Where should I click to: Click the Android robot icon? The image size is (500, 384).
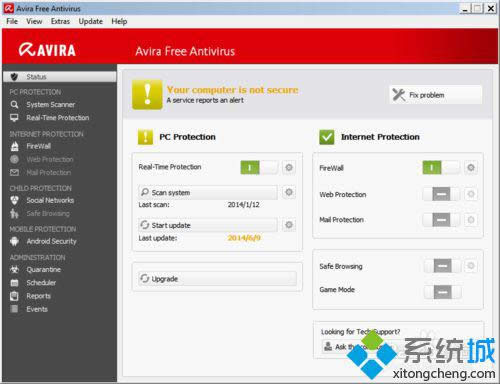[14, 241]
